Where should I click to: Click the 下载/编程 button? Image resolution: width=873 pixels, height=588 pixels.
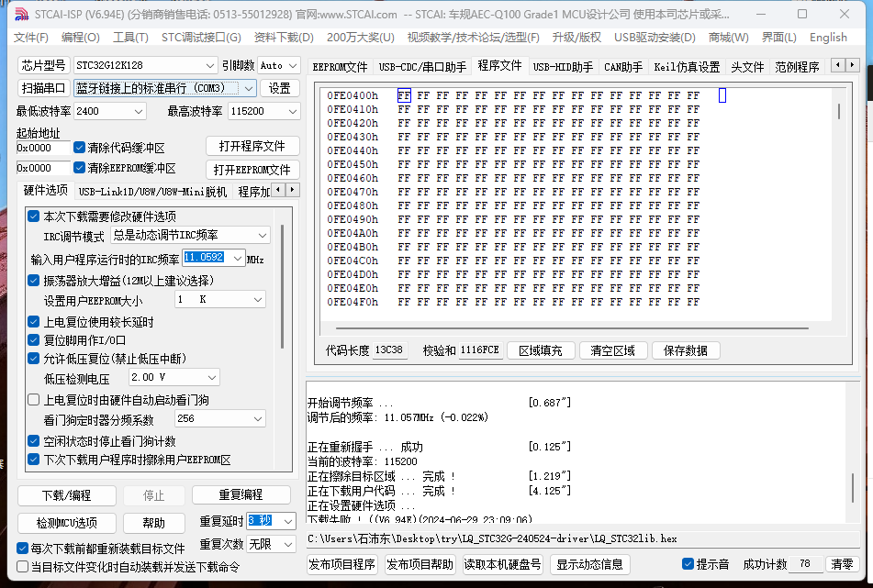[67, 495]
